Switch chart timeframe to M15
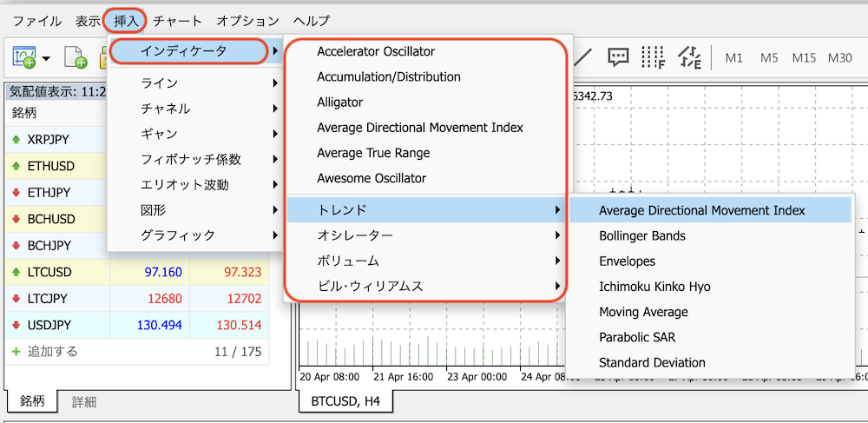 coord(804,57)
